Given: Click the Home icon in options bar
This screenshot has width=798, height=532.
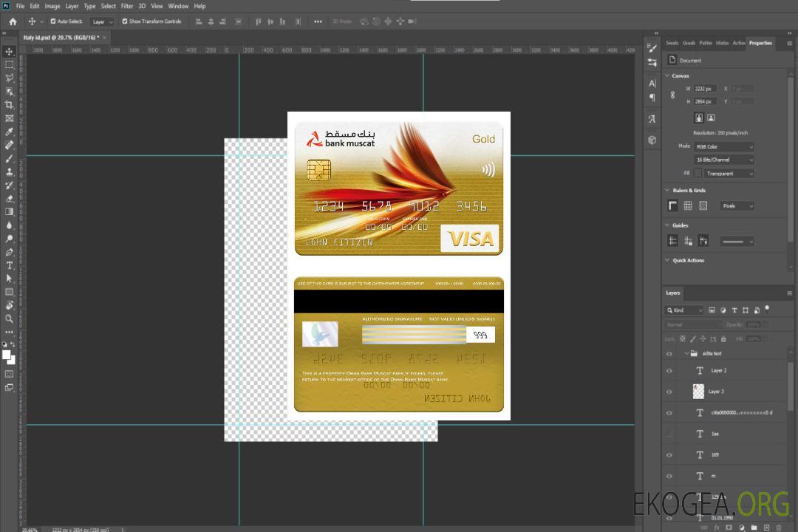Looking at the screenshot, I should pos(13,21).
